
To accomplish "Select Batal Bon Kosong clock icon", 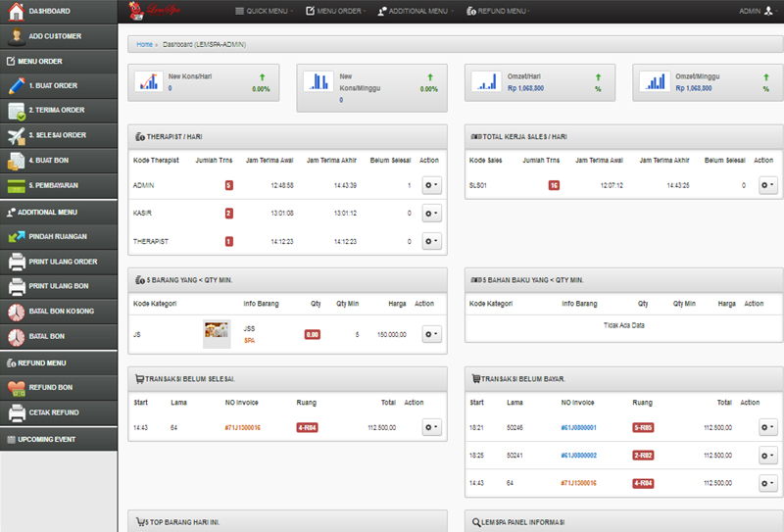I will [16, 312].
